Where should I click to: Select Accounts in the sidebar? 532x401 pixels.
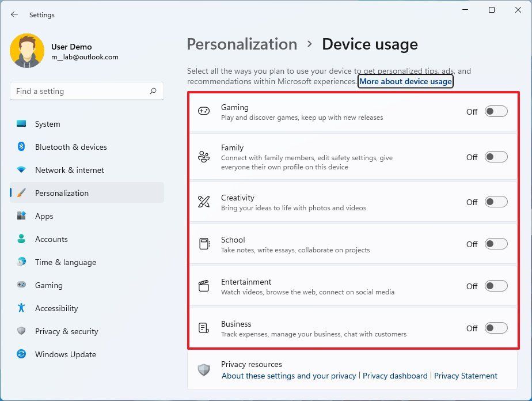coord(52,239)
